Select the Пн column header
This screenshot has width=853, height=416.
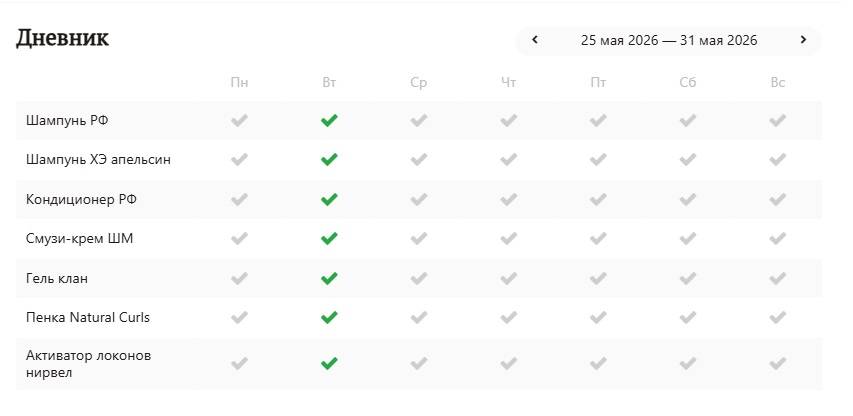coord(239,83)
